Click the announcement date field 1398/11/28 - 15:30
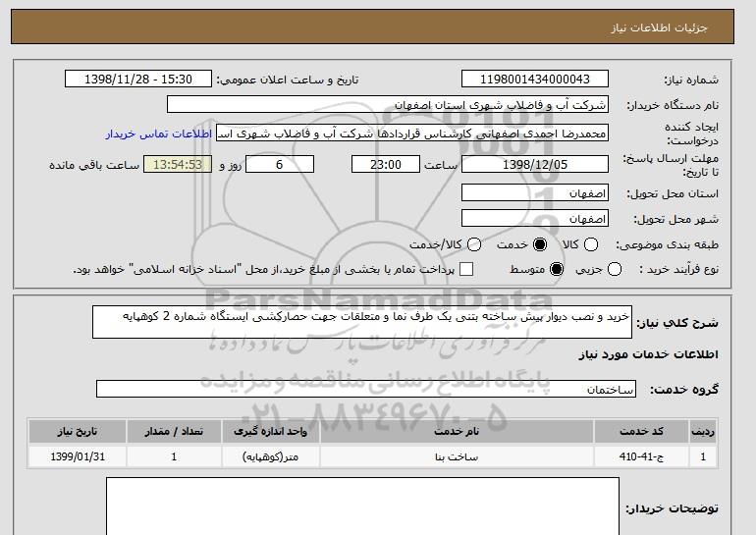Screen dimensions: 756x535 [138, 80]
